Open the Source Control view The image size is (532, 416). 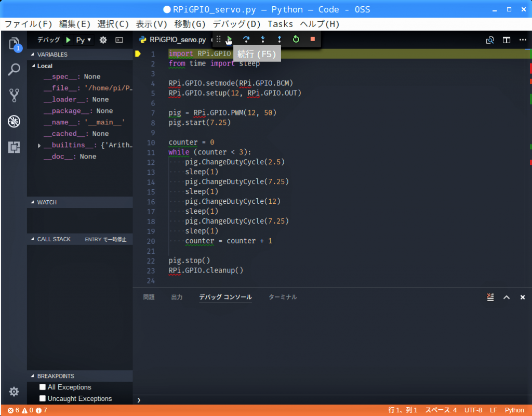(14, 96)
